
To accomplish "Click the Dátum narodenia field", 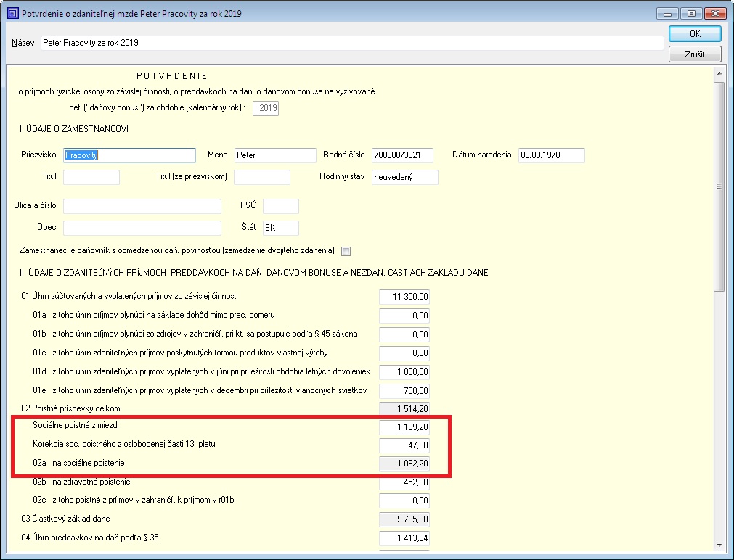I will [x=552, y=155].
